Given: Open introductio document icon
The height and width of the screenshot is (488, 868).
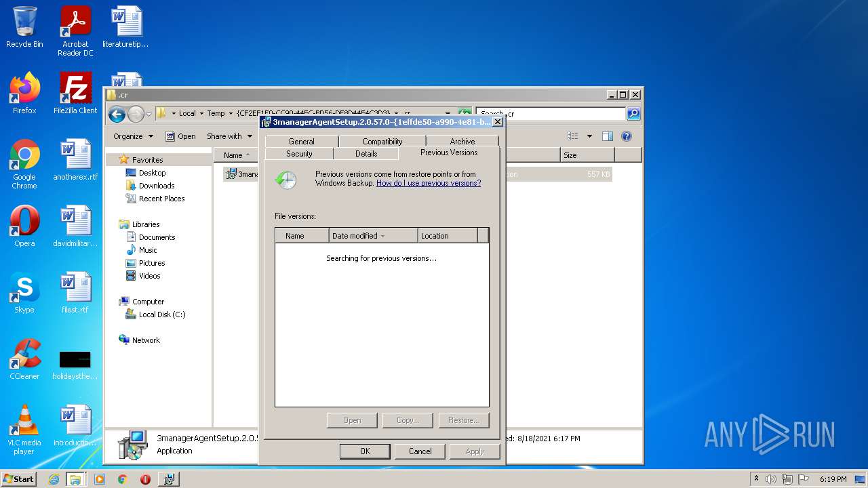Looking at the screenshot, I should click(75, 426).
